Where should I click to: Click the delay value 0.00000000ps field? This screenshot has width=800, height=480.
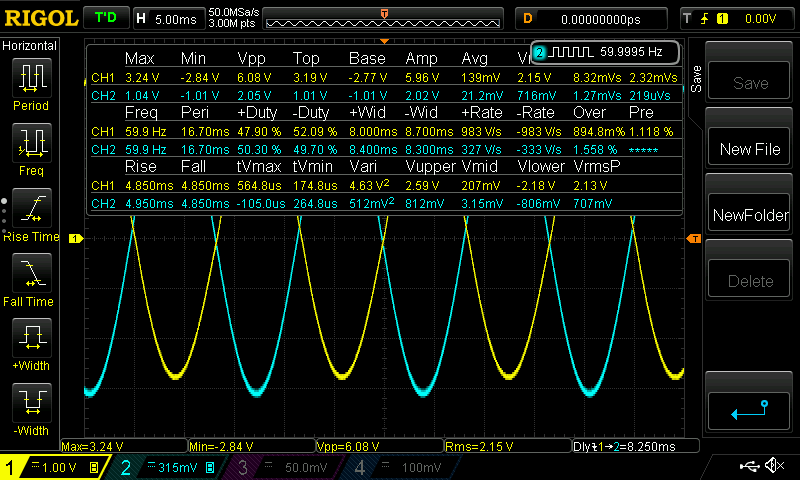(591, 19)
